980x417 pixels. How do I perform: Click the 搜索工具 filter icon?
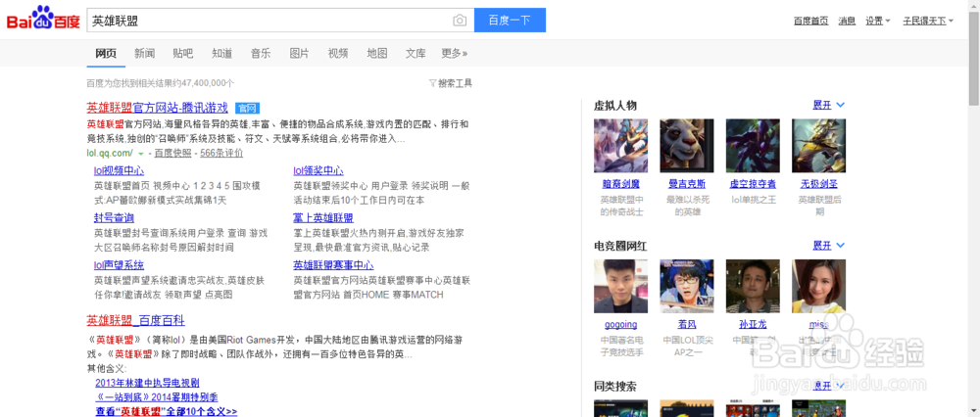pyautogui.click(x=432, y=83)
